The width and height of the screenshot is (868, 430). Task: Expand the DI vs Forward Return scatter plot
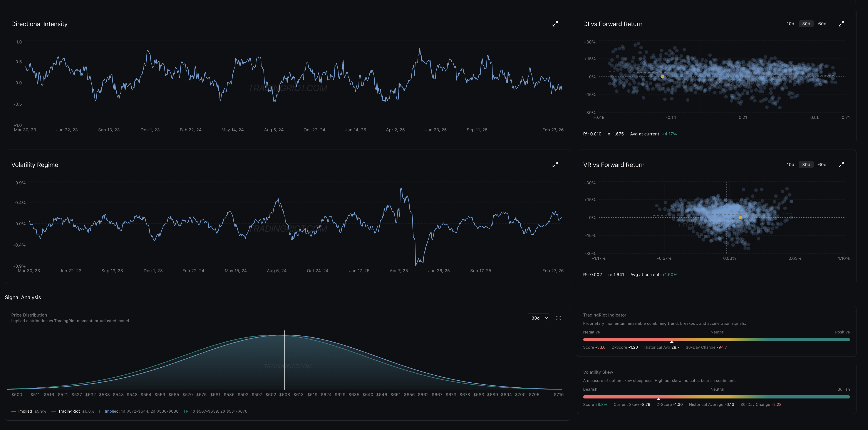pyautogui.click(x=841, y=24)
